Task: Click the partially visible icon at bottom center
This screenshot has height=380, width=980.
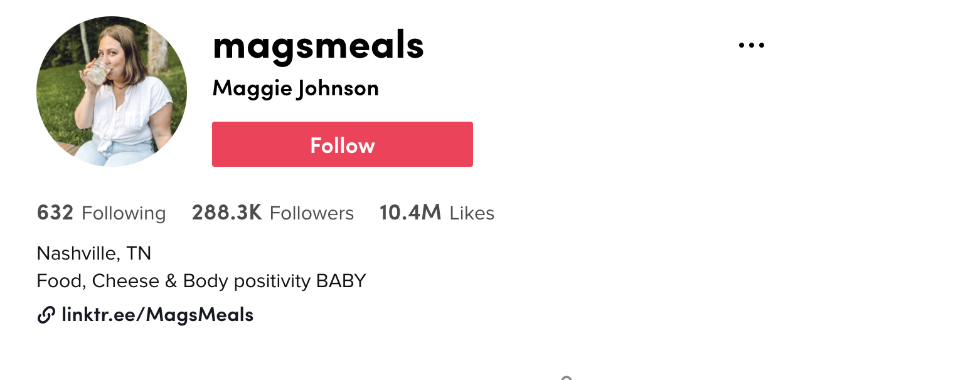Action: click(567, 377)
